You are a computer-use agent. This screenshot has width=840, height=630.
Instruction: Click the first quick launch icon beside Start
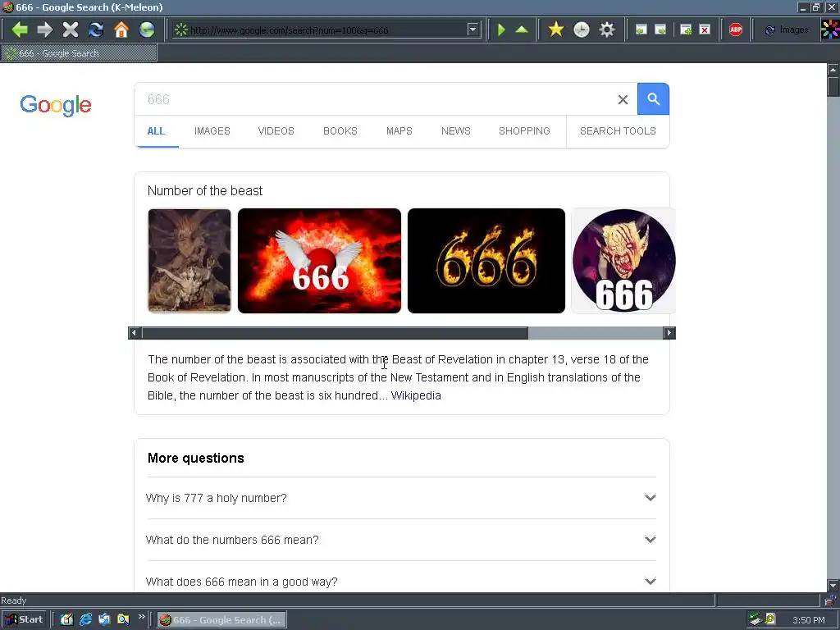pyautogui.click(x=66, y=619)
